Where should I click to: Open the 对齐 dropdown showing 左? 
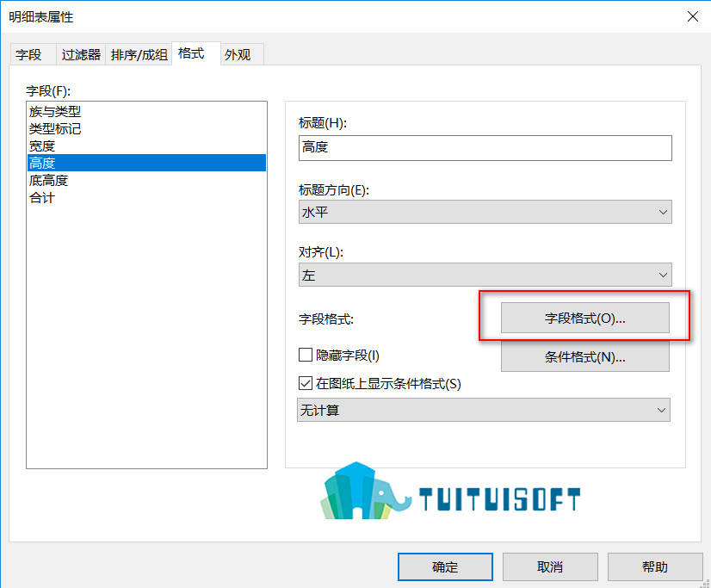[x=485, y=275]
